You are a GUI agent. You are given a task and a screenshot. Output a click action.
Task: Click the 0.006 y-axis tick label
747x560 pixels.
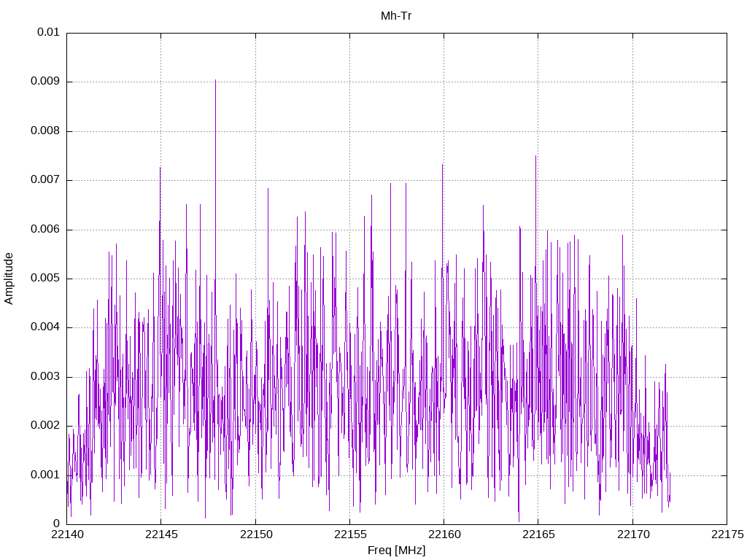point(45,229)
